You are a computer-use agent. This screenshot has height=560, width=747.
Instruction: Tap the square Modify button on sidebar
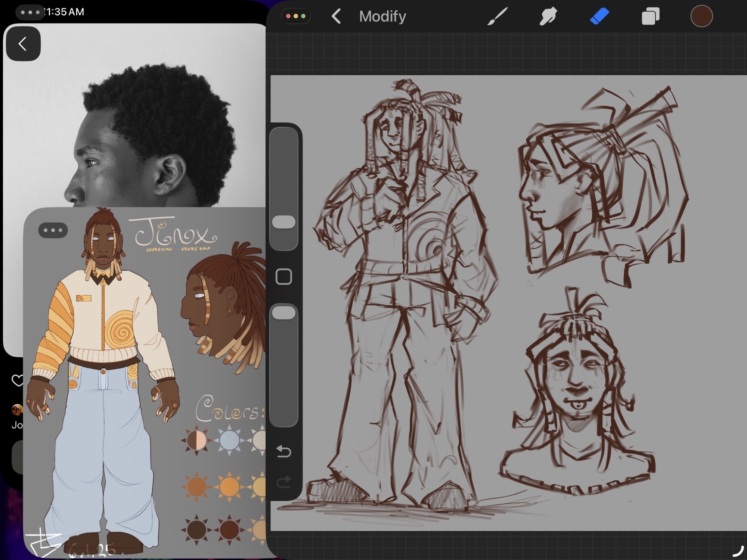[x=283, y=277]
